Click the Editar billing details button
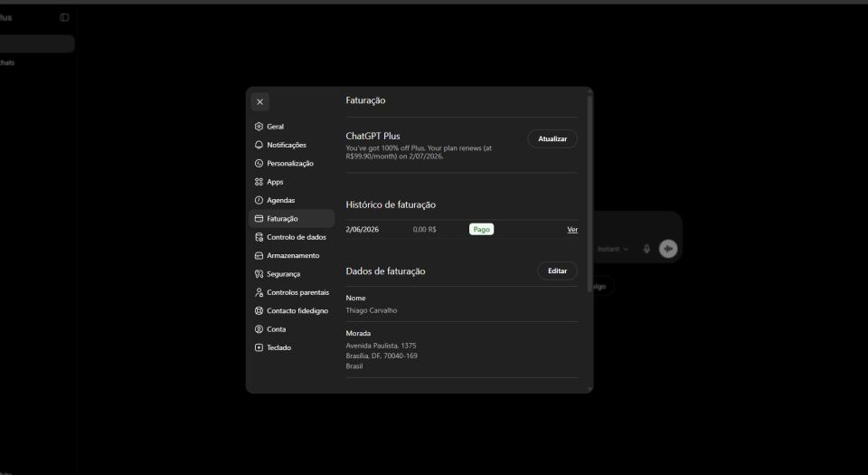Screen dimensions: 868x475 [558, 271]
